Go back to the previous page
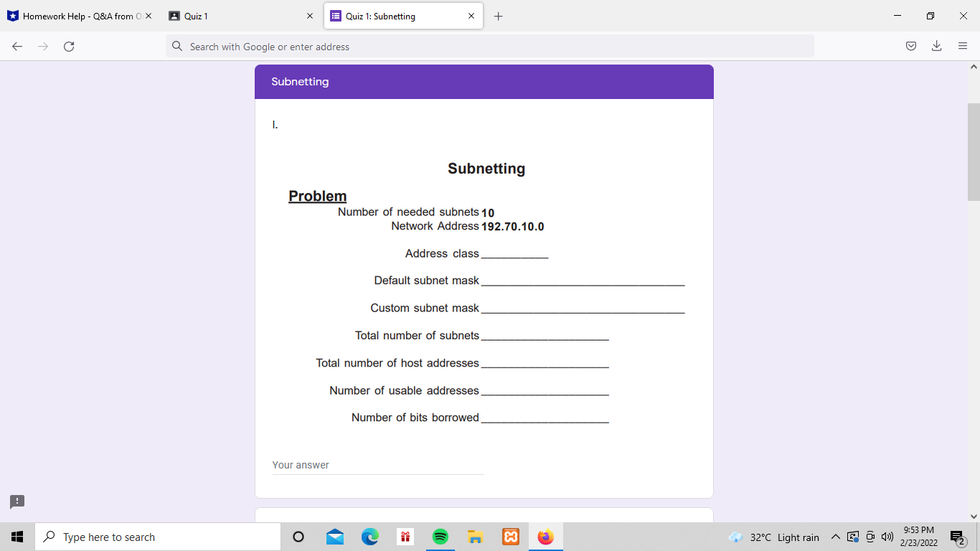This screenshot has width=980, height=551. [x=17, y=46]
